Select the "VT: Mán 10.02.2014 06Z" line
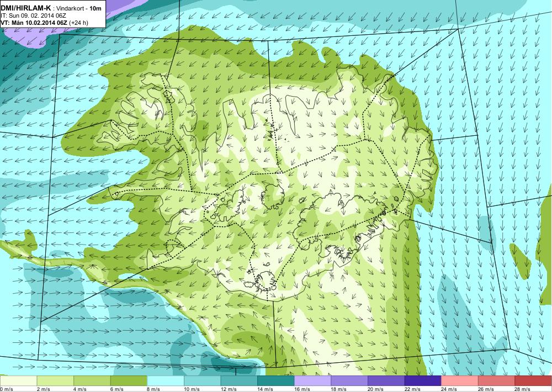 pos(34,23)
